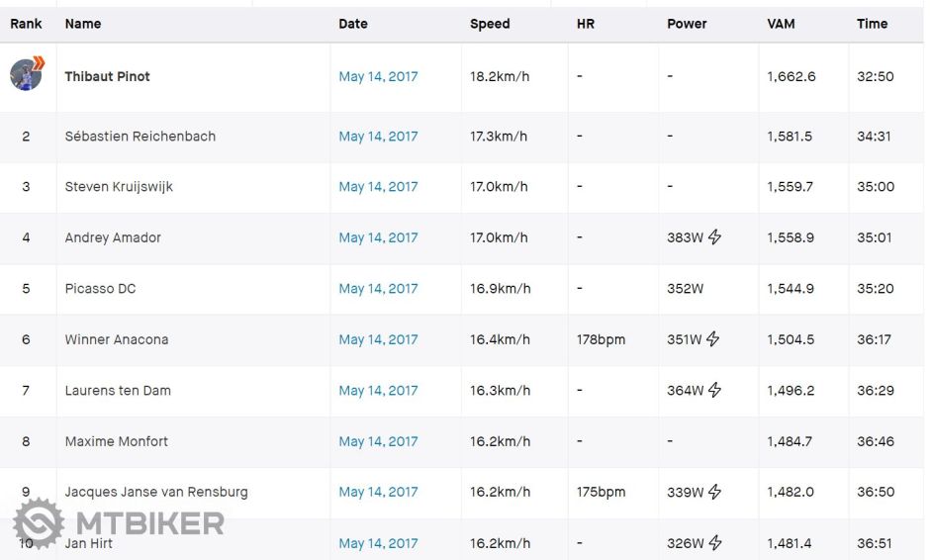The height and width of the screenshot is (560, 930).
Task: Open Picasso DC's activity date link
Action: pos(378,289)
